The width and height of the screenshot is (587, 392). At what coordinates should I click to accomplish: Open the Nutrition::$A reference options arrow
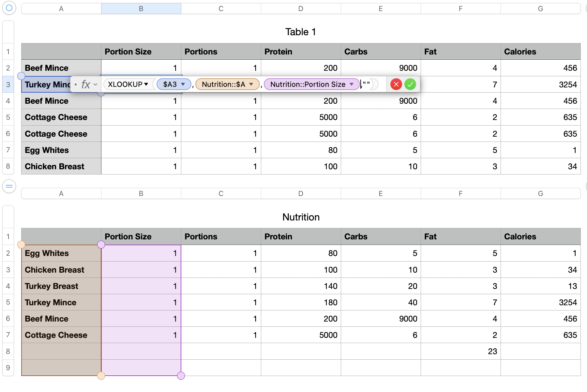point(251,84)
